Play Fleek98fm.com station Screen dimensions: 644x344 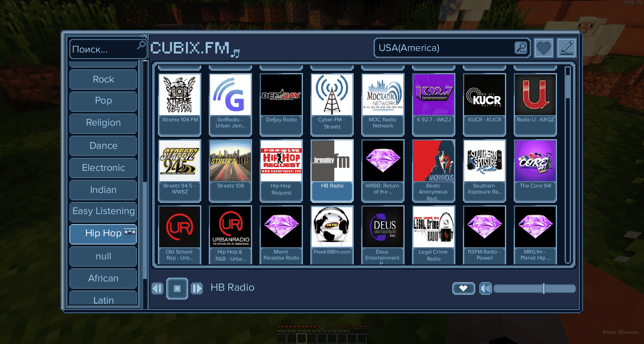tap(332, 234)
